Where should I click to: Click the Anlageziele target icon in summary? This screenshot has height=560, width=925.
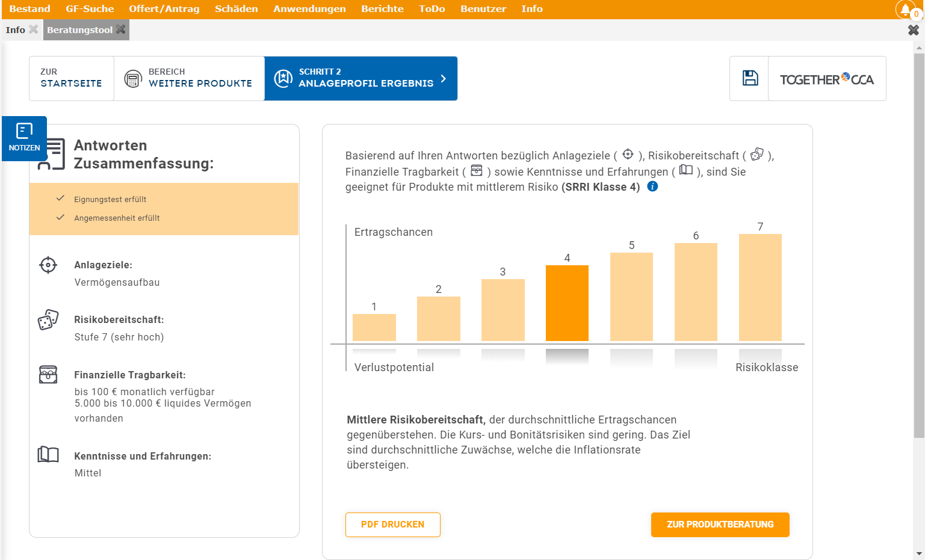[x=48, y=265]
